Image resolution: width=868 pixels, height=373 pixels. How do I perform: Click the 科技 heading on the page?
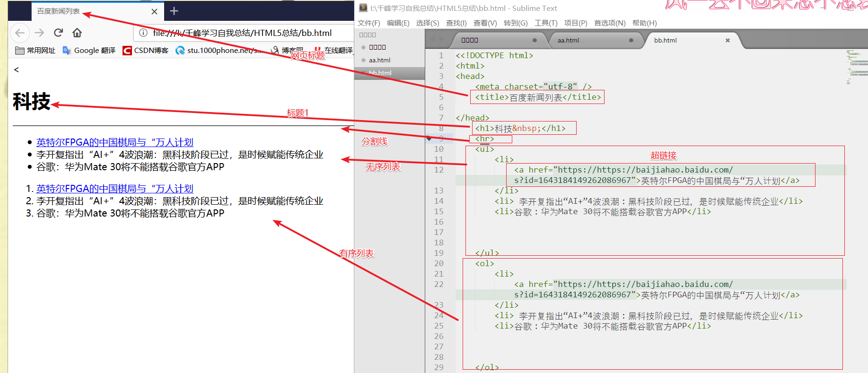(32, 101)
